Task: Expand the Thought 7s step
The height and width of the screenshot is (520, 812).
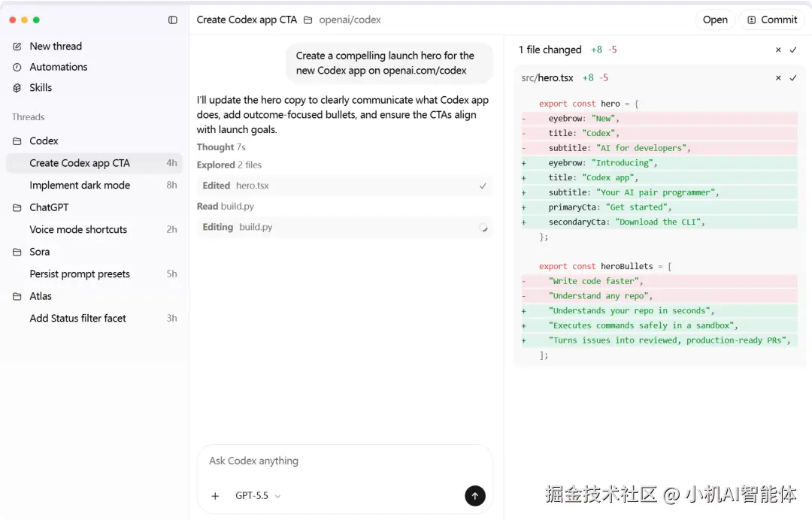Action: pos(221,147)
